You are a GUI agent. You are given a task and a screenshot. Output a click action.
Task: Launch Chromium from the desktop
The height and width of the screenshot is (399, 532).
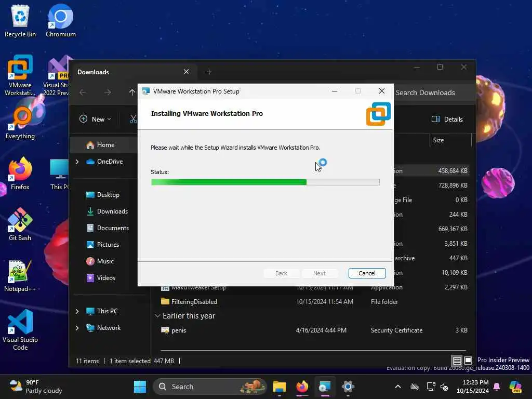[x=60, y=21]
